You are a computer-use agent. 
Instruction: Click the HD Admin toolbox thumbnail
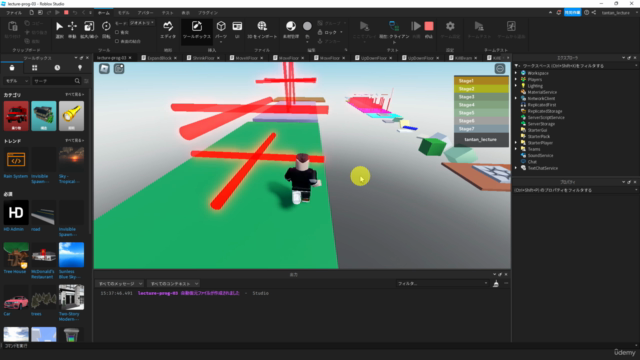[16, 213]
